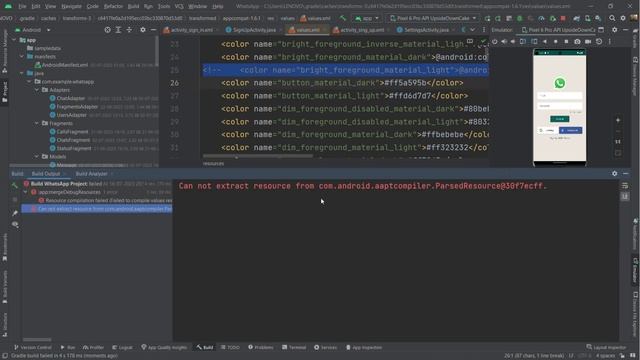Open Project panel gear options

(x=142, y=30)
